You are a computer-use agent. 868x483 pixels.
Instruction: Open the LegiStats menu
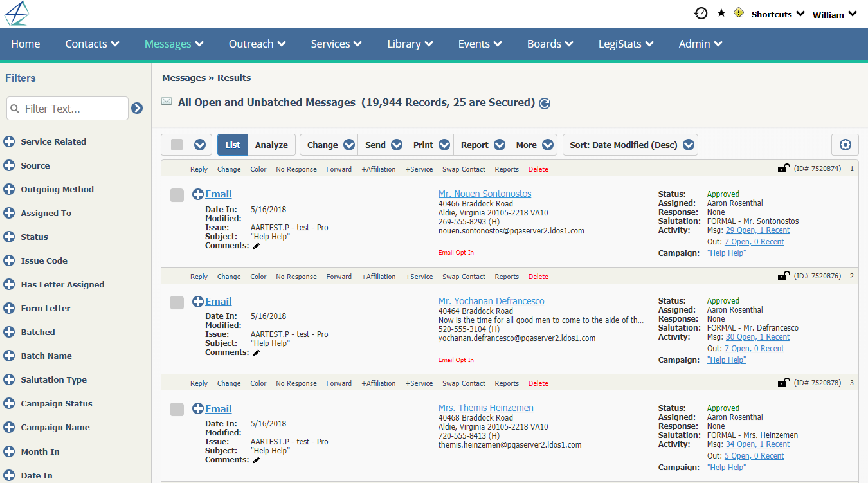pos(626,44)
